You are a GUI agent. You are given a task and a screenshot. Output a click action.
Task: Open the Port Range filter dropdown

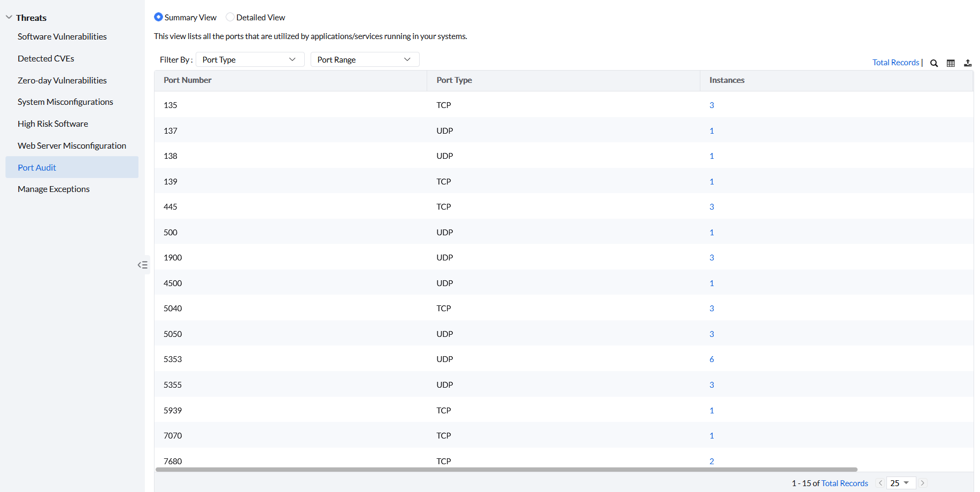[365, 59]
